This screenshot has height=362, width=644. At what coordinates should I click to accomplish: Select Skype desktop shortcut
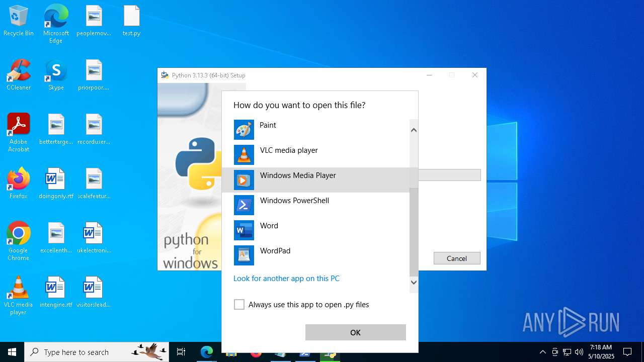(56, 75)
